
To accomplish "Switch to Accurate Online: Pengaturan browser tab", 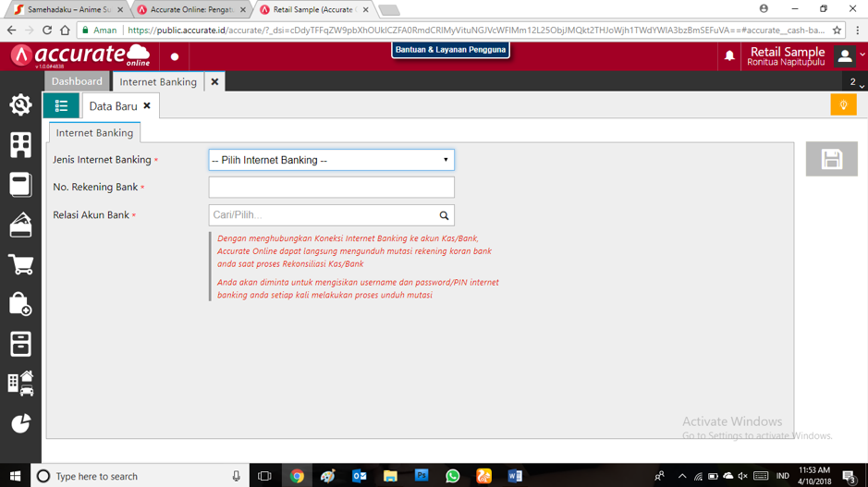I will pos(191,9).
